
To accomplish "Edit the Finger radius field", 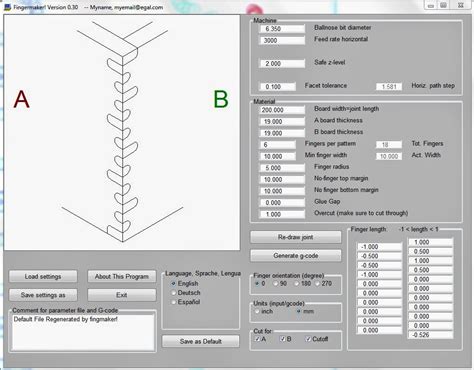I will pos(282,168).
